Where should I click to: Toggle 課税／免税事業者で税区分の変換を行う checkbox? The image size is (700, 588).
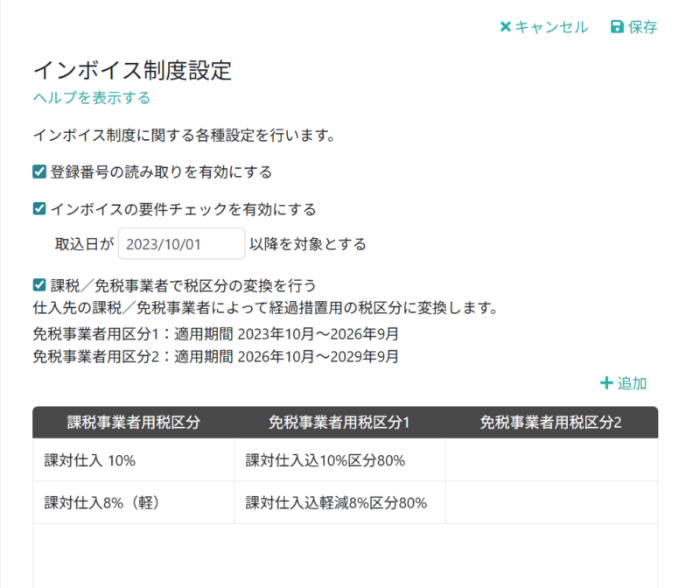click(x=39, y=285)
